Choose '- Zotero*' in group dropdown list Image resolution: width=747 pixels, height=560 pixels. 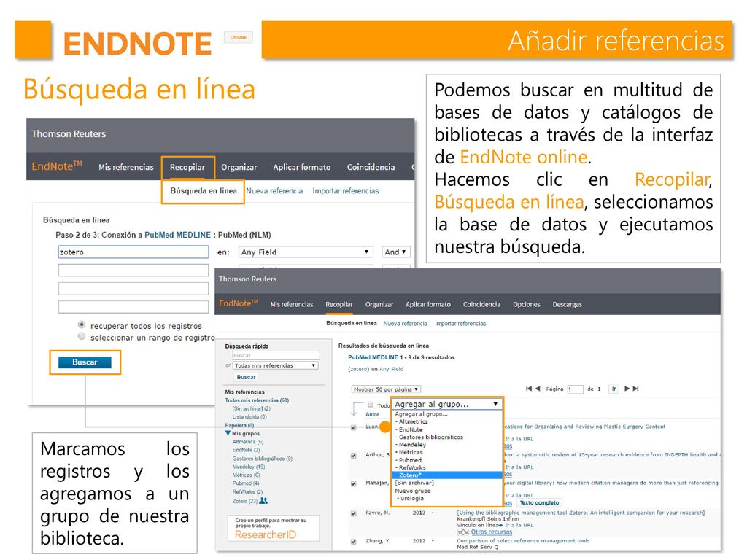coord(447,475)
